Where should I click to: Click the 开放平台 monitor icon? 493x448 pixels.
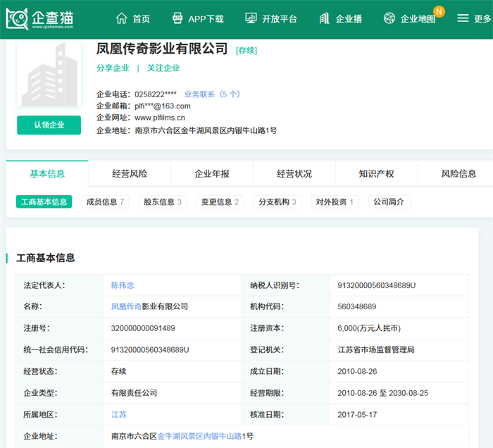pyautogui.click(x=251, y=18)
